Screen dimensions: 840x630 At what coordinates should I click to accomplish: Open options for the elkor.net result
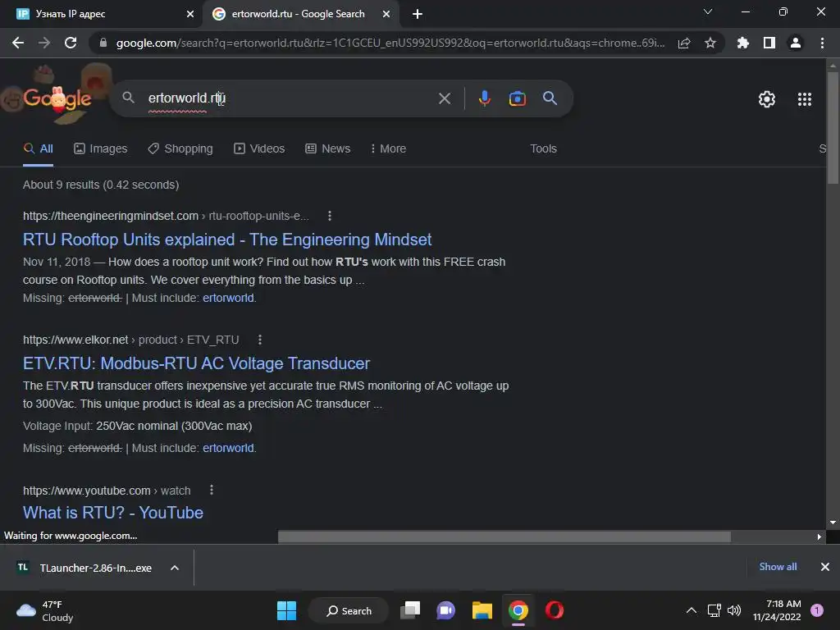coord(260,340)
